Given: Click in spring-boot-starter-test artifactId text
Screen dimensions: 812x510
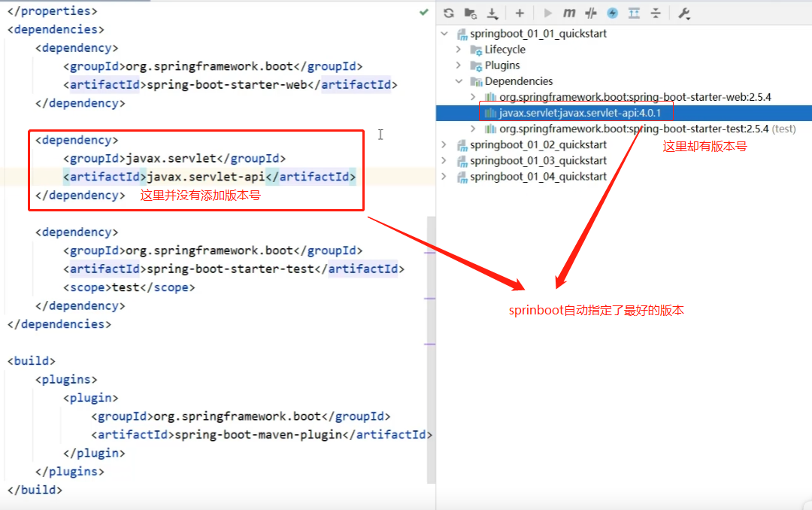Looking at the screenshot, I should click(x=231, y=269).
